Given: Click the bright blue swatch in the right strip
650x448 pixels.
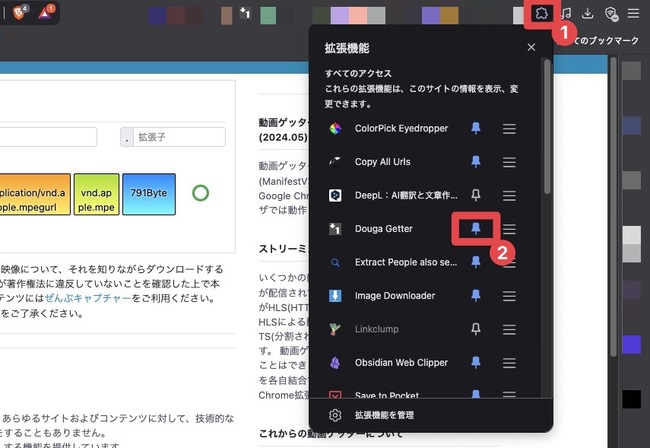Looking at the screenshot, I should tap(631, 345).
